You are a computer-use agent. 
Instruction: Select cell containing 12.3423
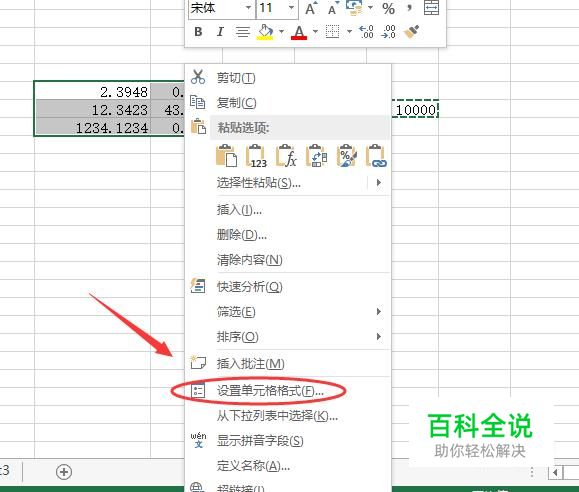click(92, 109)
